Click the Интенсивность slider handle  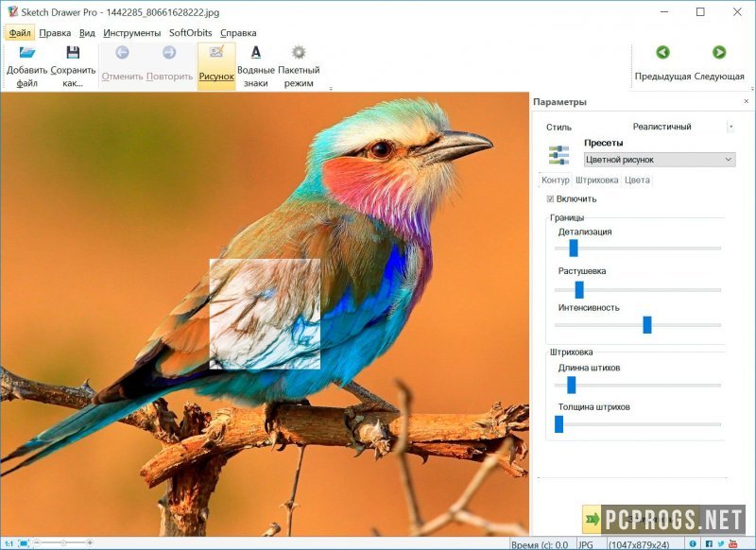pos(647,325)
